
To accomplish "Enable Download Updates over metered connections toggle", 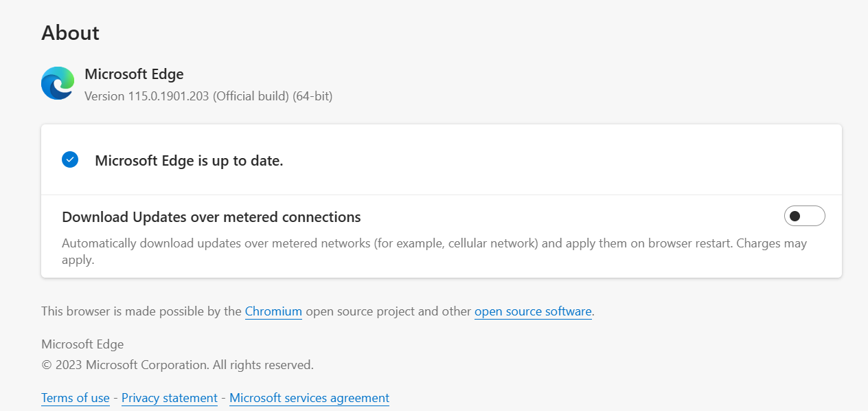I will point(805,216).
